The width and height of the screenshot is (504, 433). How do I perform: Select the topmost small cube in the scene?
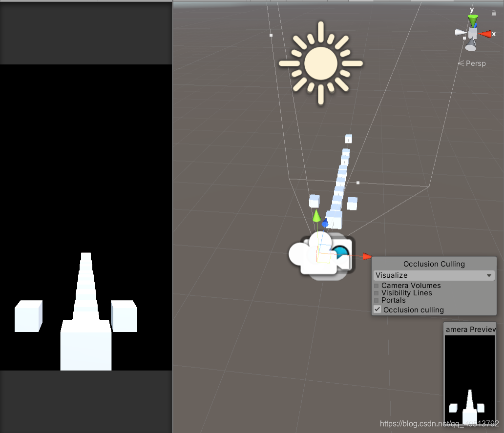349,138
